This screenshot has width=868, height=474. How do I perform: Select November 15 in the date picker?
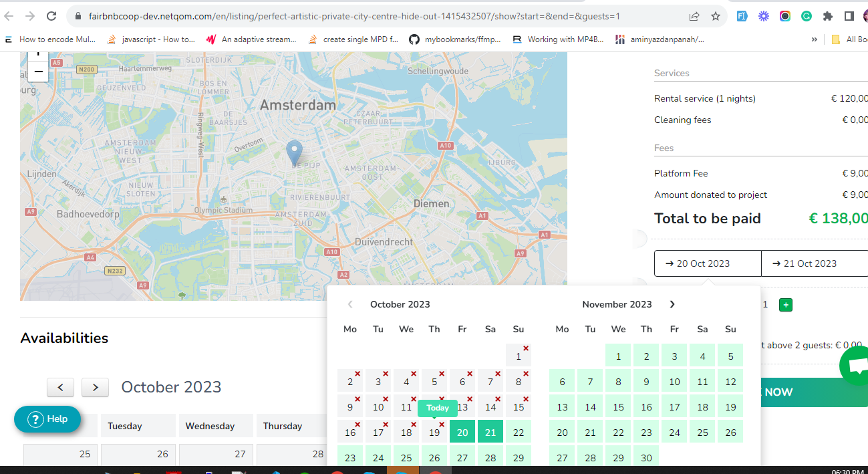[618, 407]
